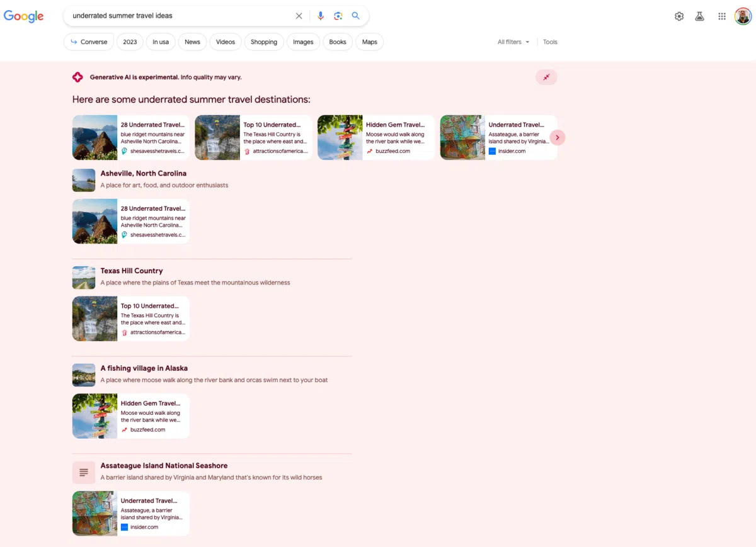Click the blue magnifying glass search icon
This screenshot has width=756, height=547.
click(x=356, y=16)
